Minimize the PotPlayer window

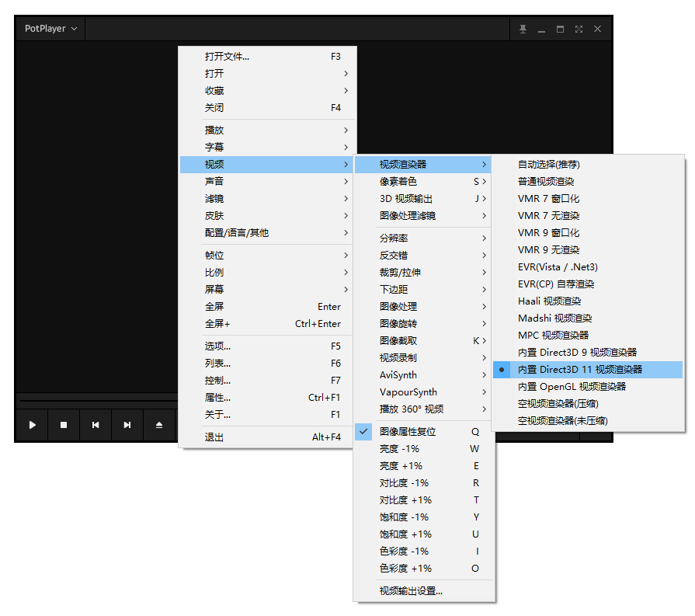[542, 29]
